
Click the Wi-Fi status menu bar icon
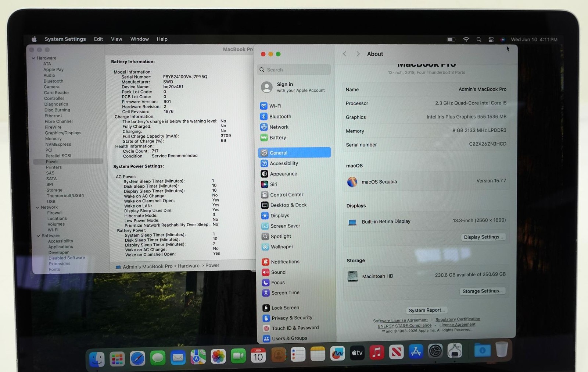pos(466,39)
